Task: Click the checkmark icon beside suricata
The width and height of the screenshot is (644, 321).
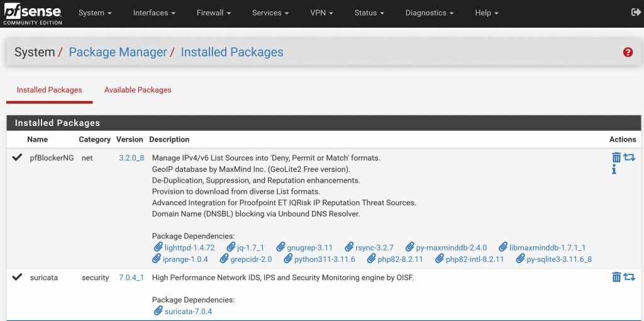Action: click(x=17, y=277)
